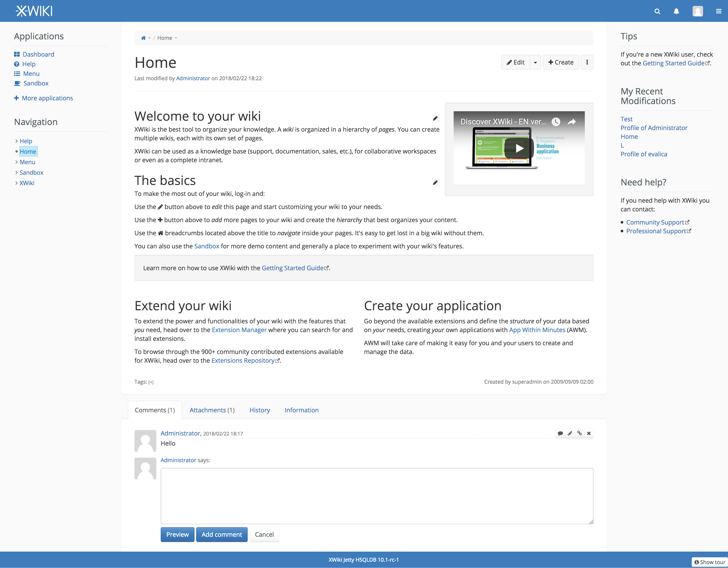Screen dimensions: 728x568
Task: Click the Edit button
Action: (515, 62)
